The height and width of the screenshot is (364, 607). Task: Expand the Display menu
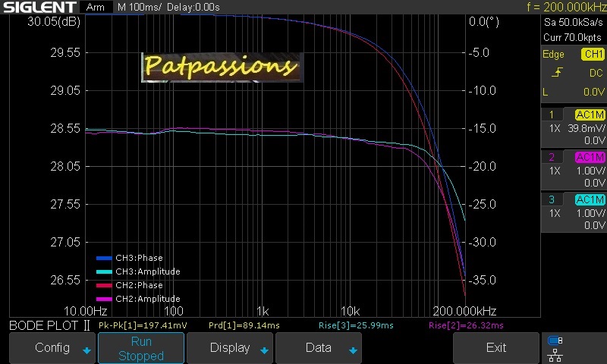click(x=230, y=348)
